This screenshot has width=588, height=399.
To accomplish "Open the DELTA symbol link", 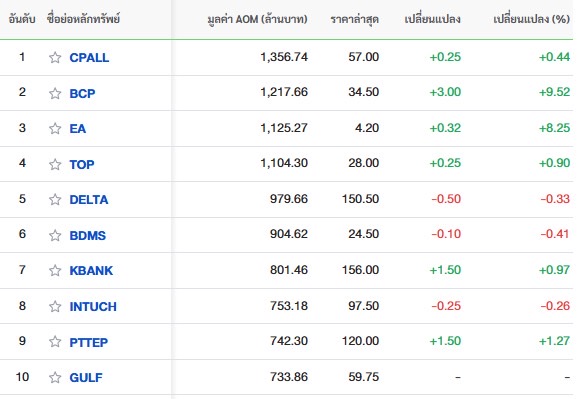I will (x=89, y=200).
